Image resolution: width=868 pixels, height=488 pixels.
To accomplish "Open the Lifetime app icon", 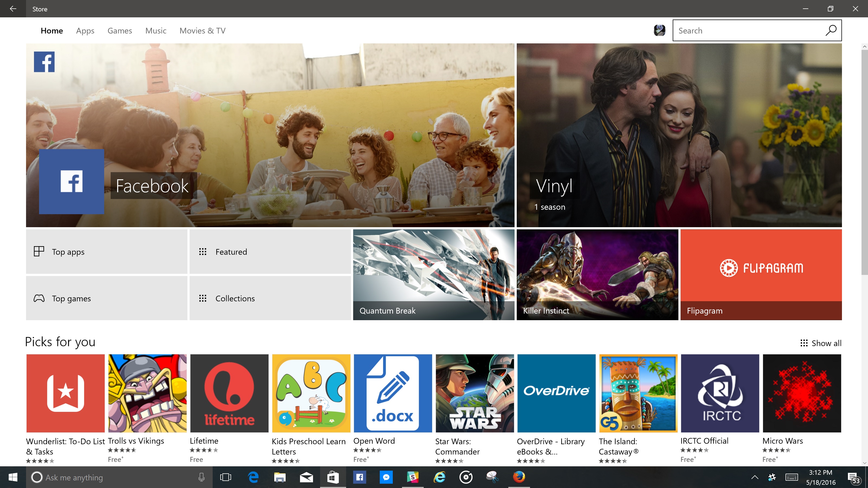I will click(x=229, y=393).
